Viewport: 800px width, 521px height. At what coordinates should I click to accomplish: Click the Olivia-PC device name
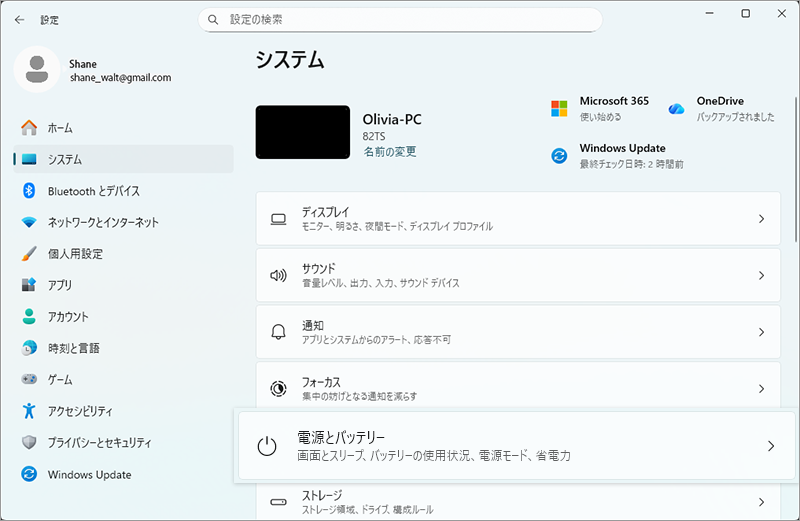[392, 119]
